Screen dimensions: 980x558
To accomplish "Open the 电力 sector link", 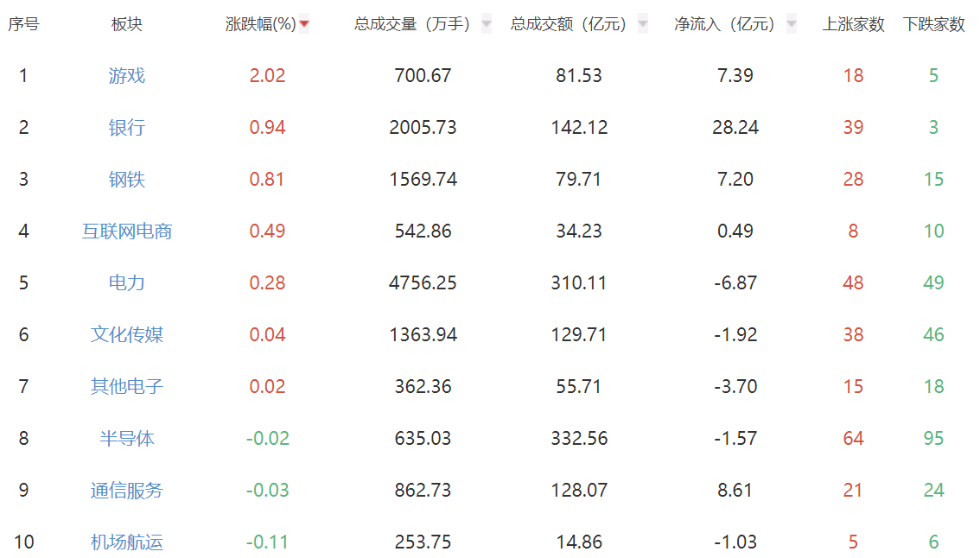I will [x=127, y=283].
